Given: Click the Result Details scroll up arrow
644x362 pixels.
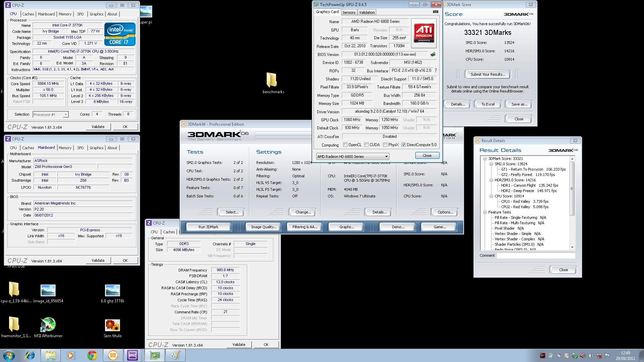Looking at the screenshot, I should click(x=572, y=159).
